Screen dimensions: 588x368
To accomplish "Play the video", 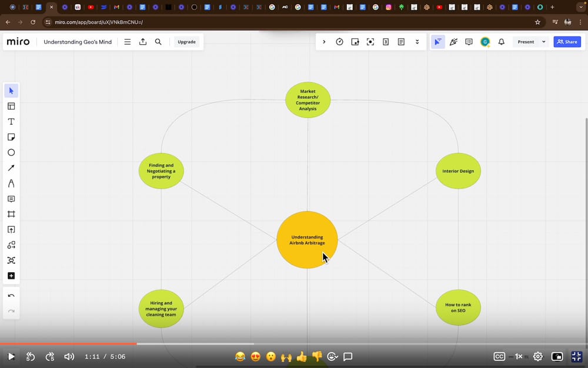I will (11, 357).
